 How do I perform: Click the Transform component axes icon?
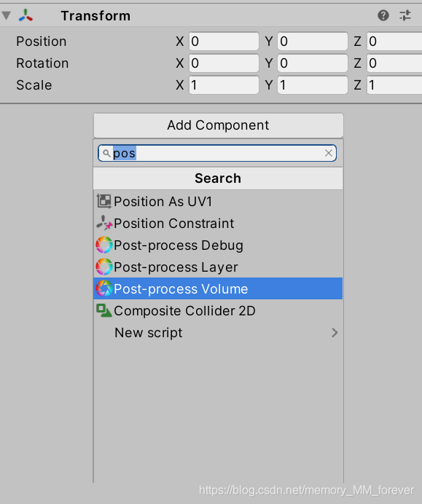click(26, 15)
